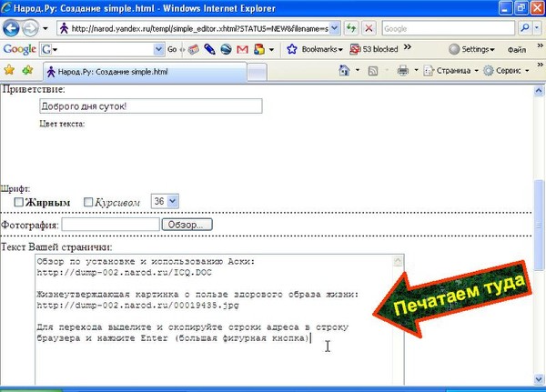Click the greeting field with Доброго дня суток!
This screenshot has width=546, height=392.
[151, 106]
